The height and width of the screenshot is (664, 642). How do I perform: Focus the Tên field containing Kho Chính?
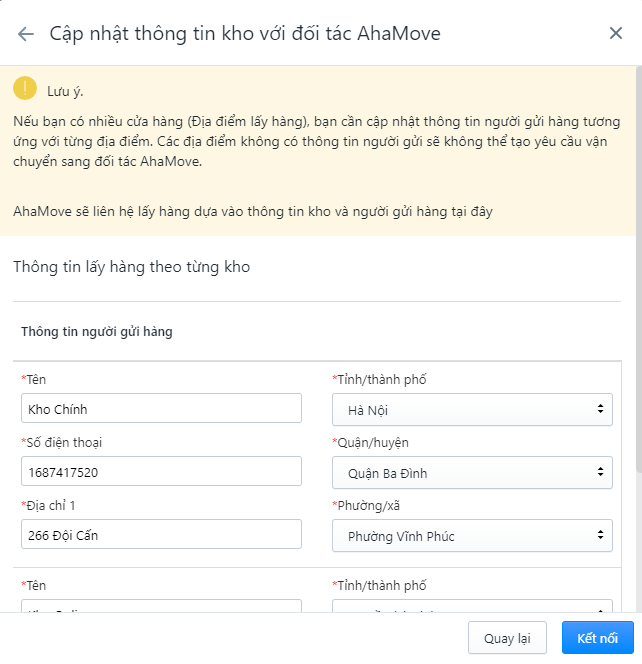[161, 408]
